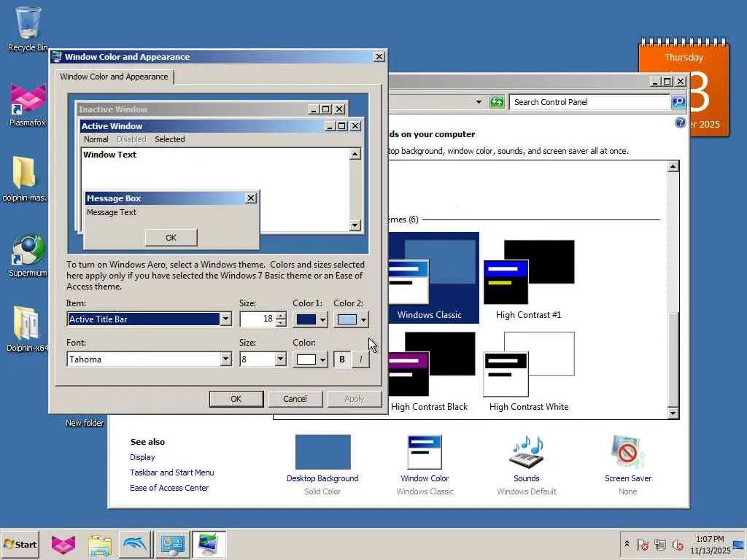Open the Action Center flag tray icon
The width and height of the screenshot is (747, 560).
click(642, 544)
